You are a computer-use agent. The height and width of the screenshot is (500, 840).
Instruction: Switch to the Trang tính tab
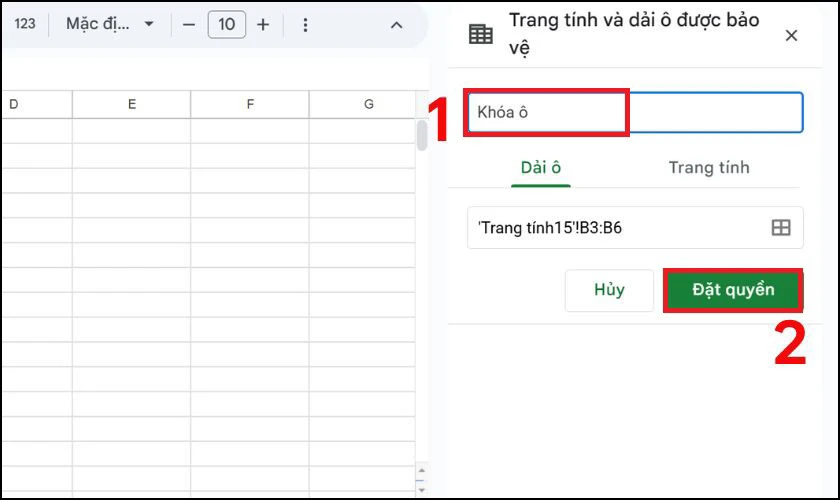(709, 168)
